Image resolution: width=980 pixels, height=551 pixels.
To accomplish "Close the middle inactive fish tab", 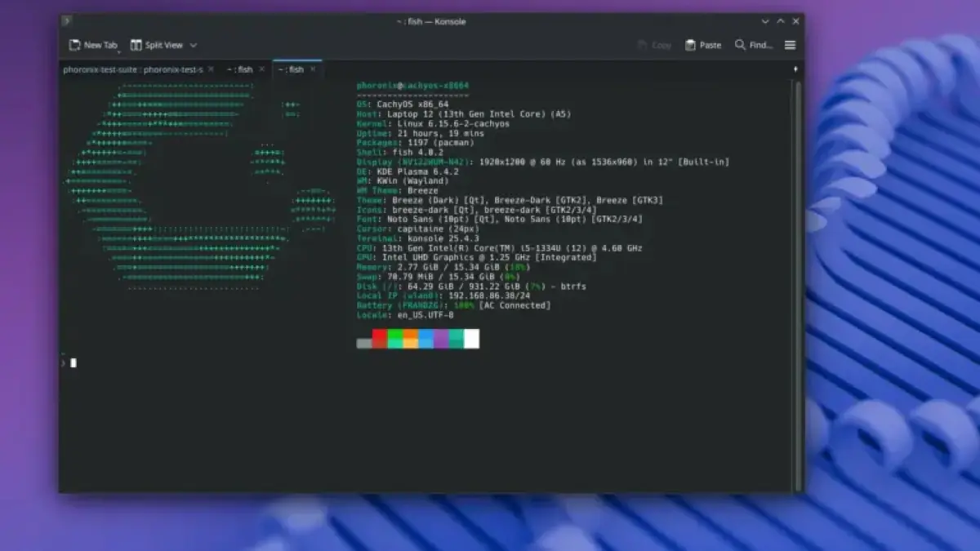I will 261,69.
